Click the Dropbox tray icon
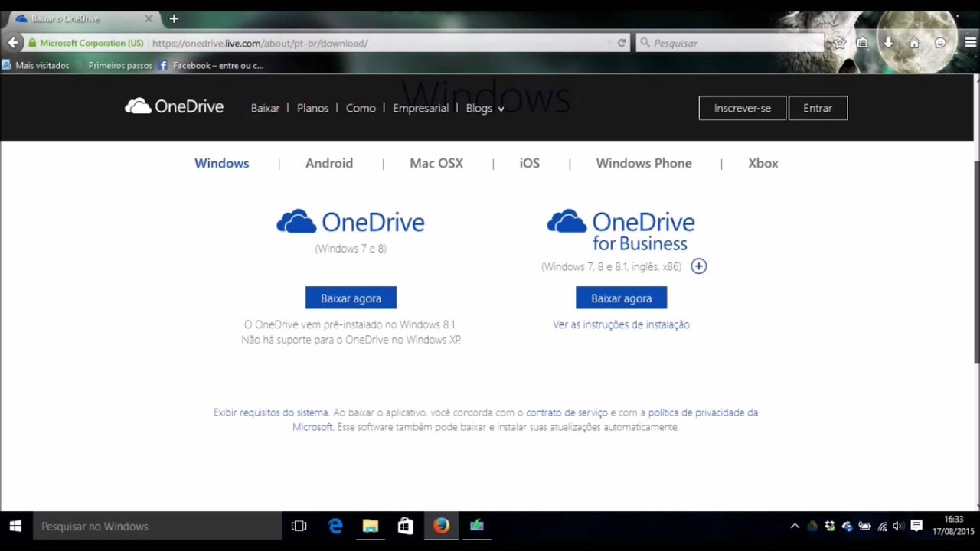 point(830,527)
